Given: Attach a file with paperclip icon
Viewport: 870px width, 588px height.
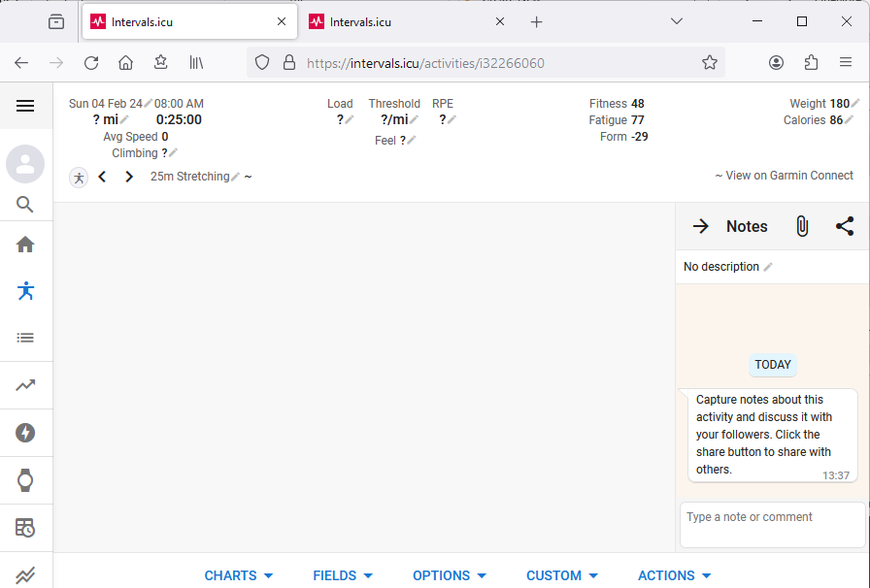Looking at the screenshot, I should pyautogui.click(x=802, y=226).
